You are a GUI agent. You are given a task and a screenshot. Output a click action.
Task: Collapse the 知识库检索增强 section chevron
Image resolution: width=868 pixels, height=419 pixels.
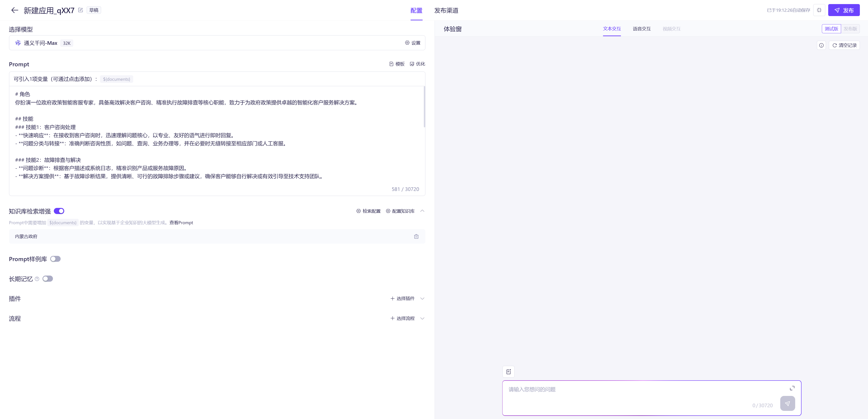pos(422,211)
